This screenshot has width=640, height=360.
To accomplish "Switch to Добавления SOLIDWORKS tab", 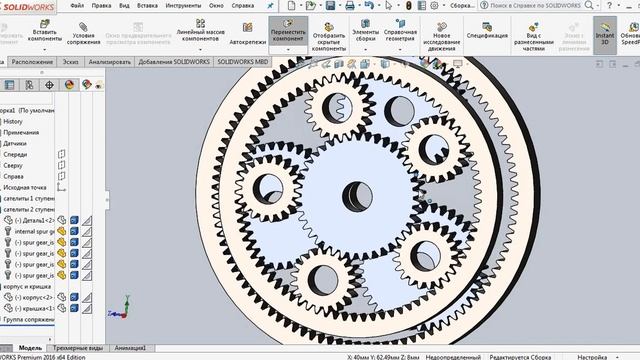I will (x=174, y=62).
